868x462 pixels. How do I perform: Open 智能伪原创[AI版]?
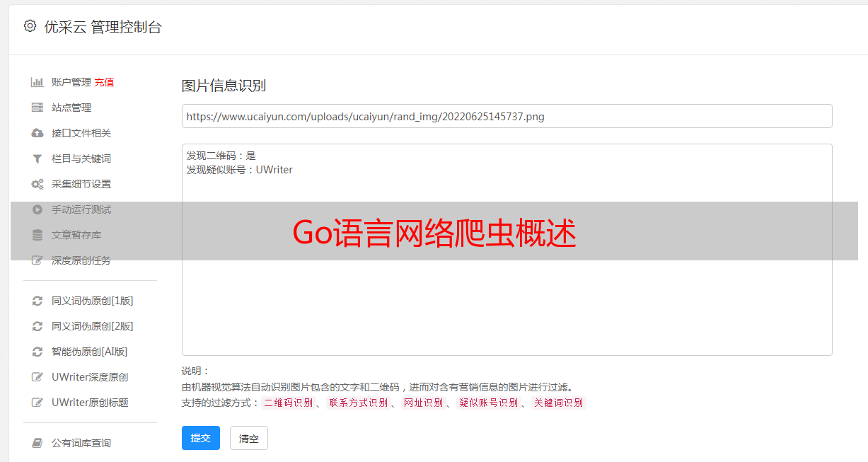[x=90, y=352]
